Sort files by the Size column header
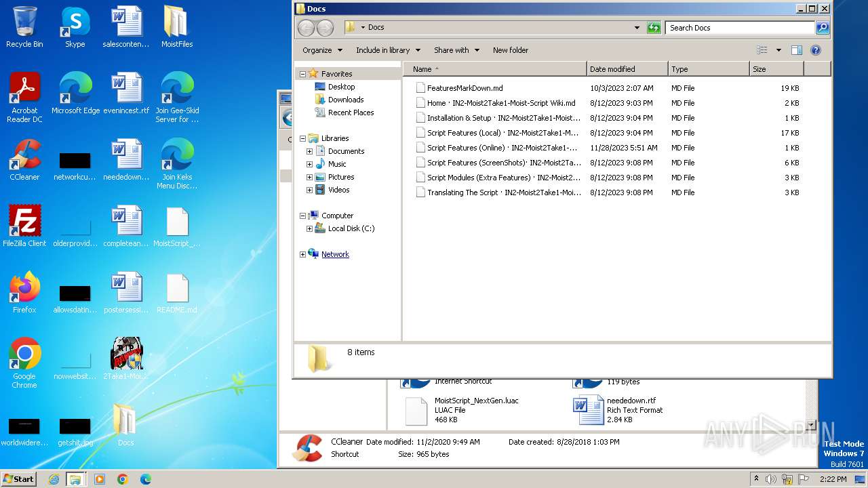Image resolution: width=868 pixels, height=488 pixels. coord(776,69)
